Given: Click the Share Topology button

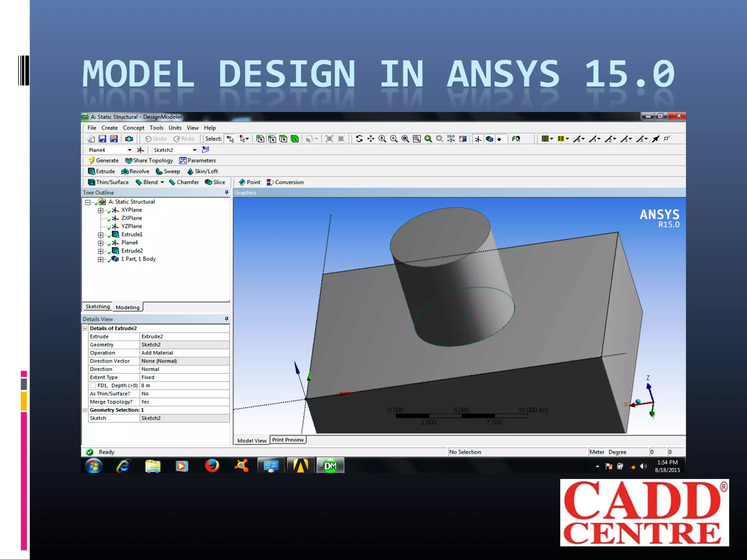Looking at the screenshot, I should click(149, 160).
